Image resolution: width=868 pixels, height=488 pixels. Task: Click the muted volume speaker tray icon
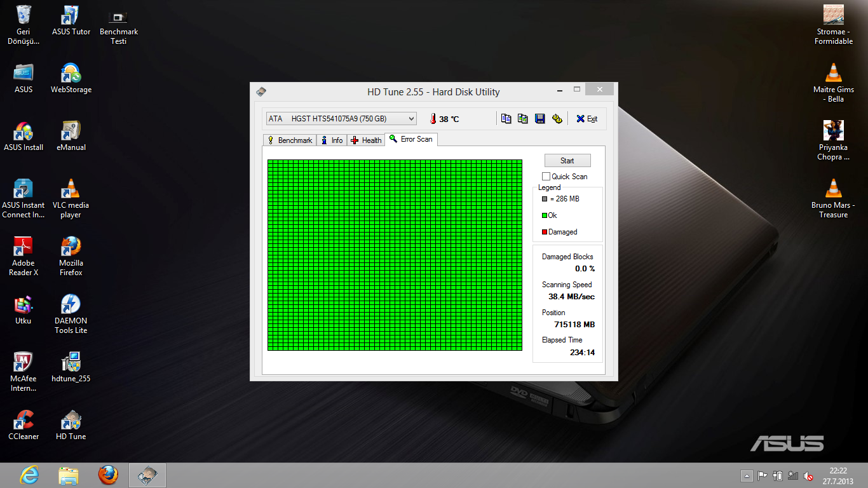coord(808,475)
